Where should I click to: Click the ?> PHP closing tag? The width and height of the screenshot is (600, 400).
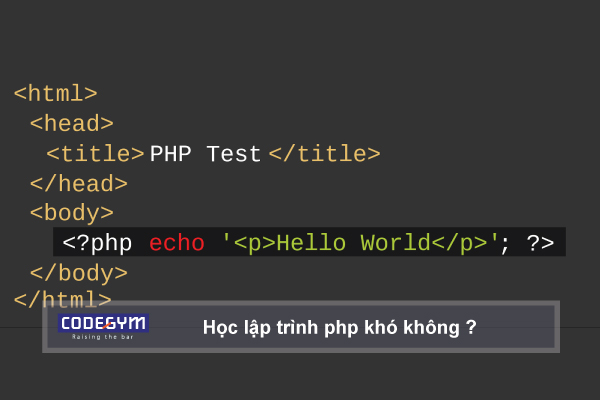(x=540, y=243)
